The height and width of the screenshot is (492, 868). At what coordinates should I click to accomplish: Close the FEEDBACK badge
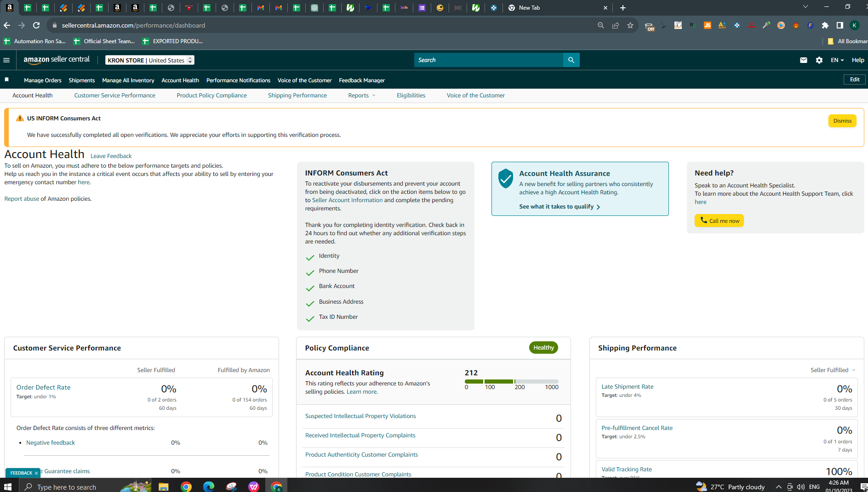pos(36,473)
